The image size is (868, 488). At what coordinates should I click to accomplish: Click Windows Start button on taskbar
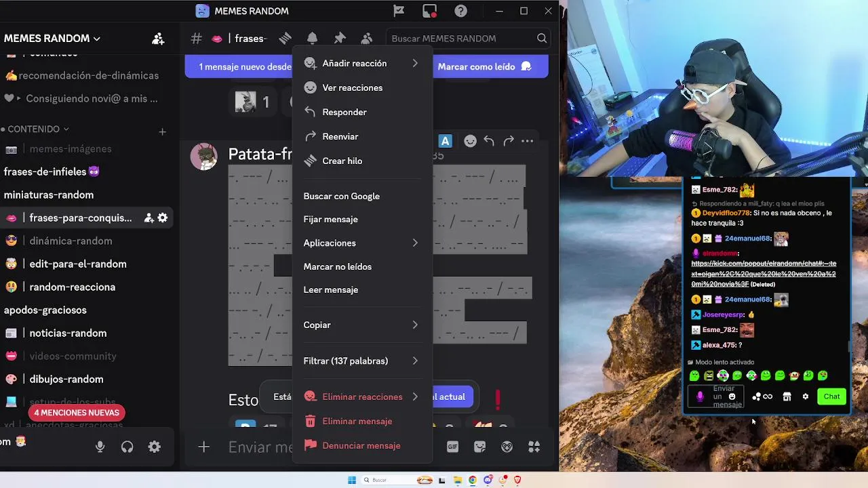point(352,480)
